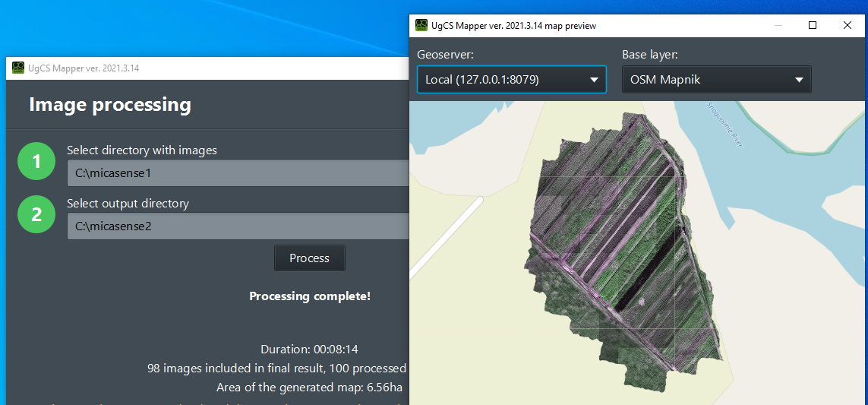Open the Geoserver dropdown
This screenshot has width=868, height=405.
pyautogui.click(x=512, y=80)
